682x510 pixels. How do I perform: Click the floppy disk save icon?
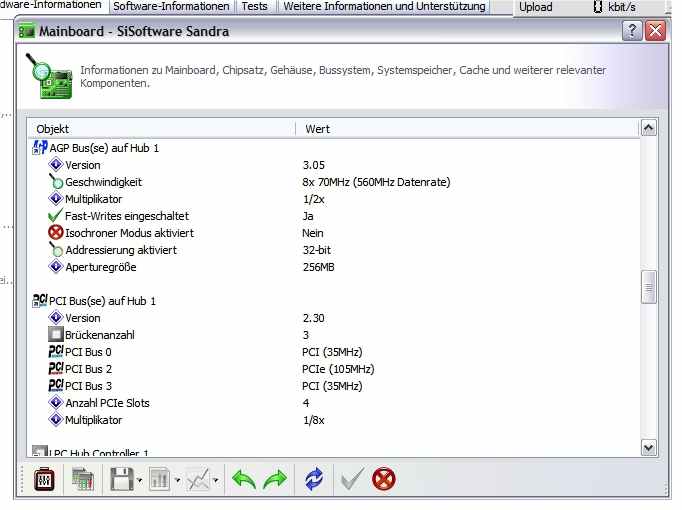click(x=122, y=480)
